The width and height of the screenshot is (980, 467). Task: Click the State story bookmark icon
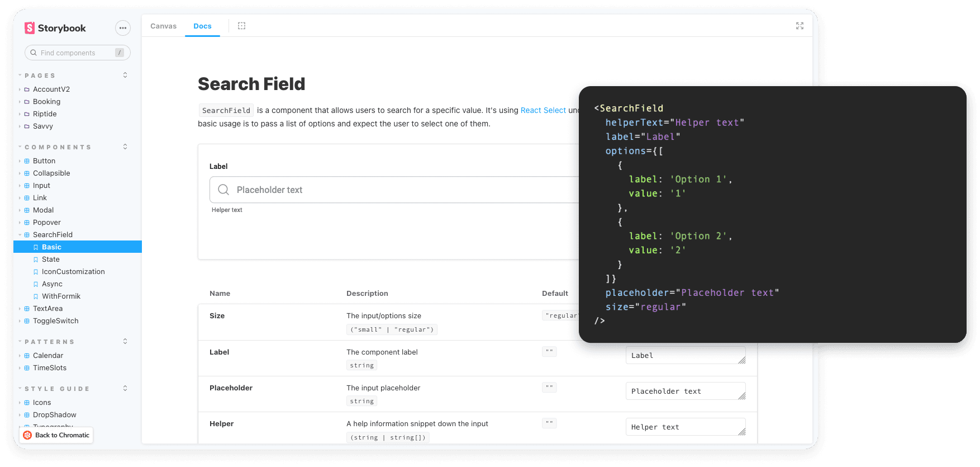pos(36,260)
